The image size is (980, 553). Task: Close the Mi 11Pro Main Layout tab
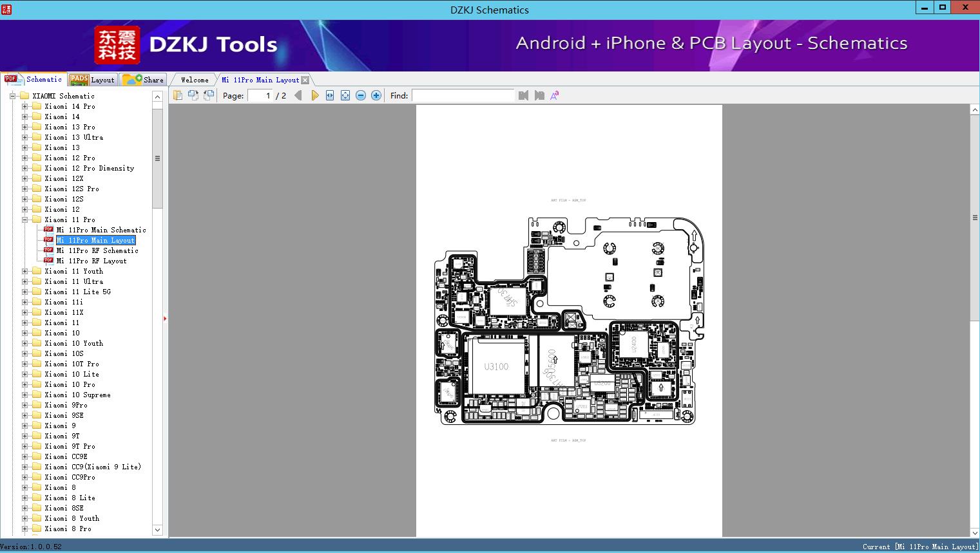pyautogui.click(x=305, y=80)
